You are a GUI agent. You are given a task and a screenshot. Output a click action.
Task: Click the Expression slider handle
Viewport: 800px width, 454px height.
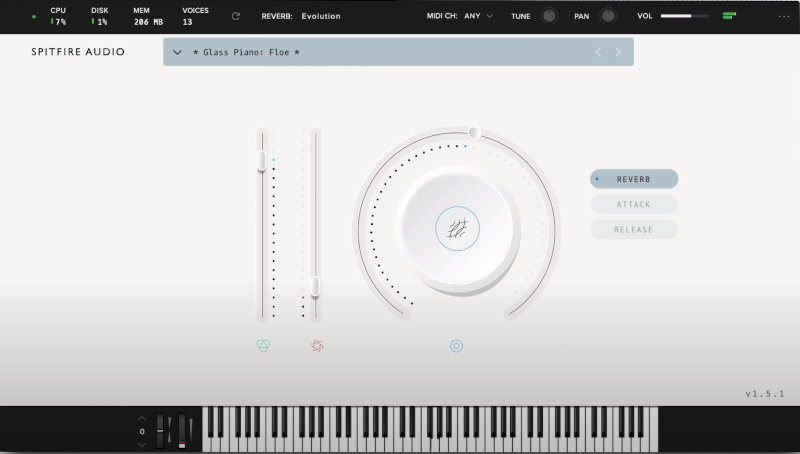click(262, 160)
